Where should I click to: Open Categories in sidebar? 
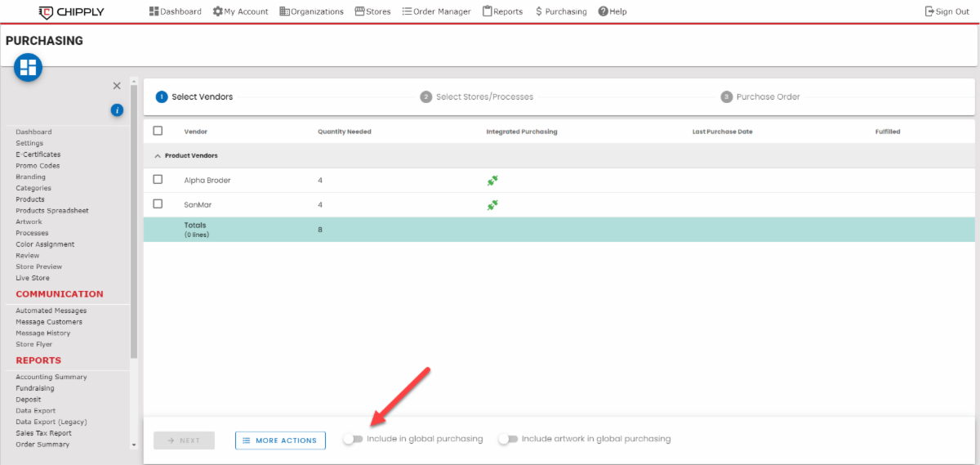(x=33, y=188)
